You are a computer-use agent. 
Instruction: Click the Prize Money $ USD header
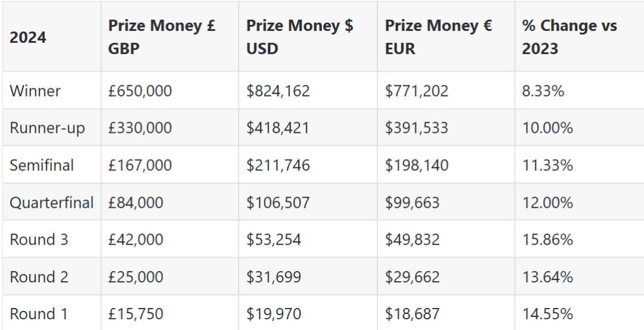299,37
